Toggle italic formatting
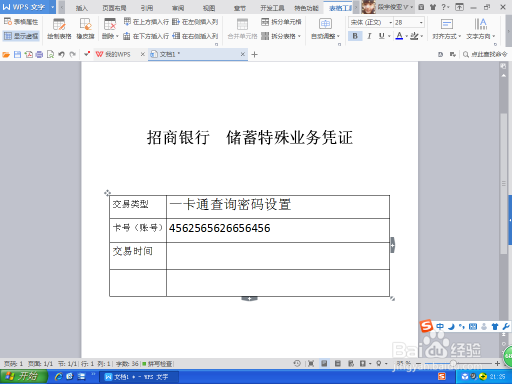 (x=369, y=36)
